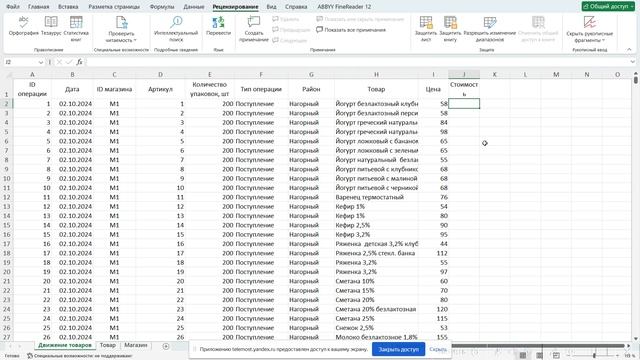Expand the Name Box dropdown arrow
Screen dimensions: 640x360
(x=41, y=62)
